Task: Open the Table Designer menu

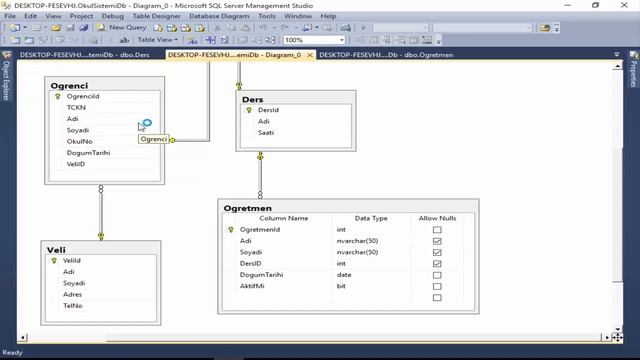Action: (x=156, y=16)
